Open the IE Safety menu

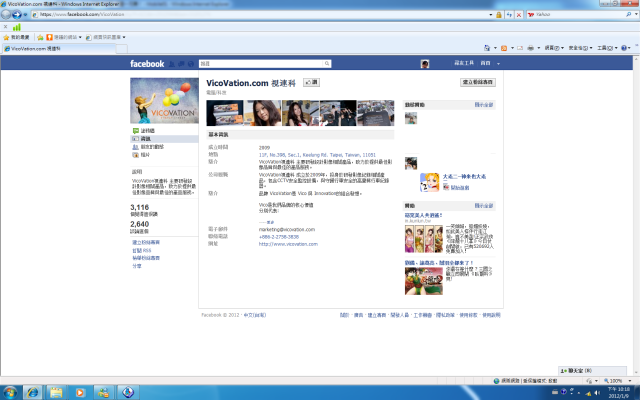click(580, 48)
